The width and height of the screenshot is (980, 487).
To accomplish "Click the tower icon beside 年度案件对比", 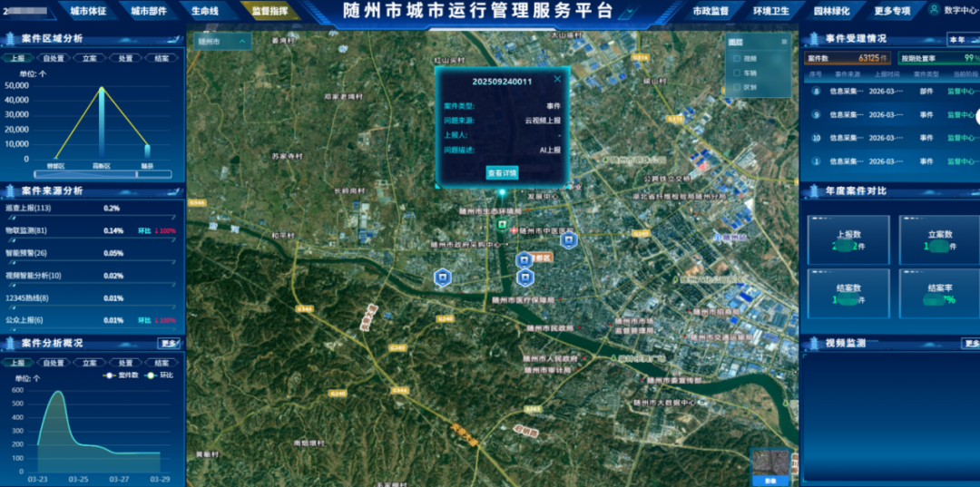I will (814, 190).
